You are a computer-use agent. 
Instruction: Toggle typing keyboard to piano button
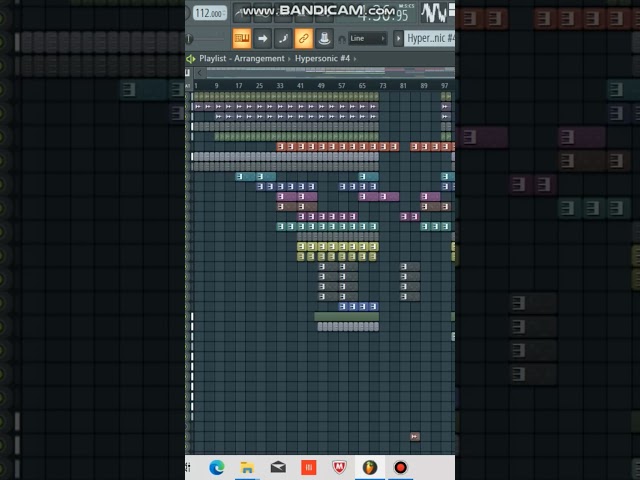click(x=242, y=38)
